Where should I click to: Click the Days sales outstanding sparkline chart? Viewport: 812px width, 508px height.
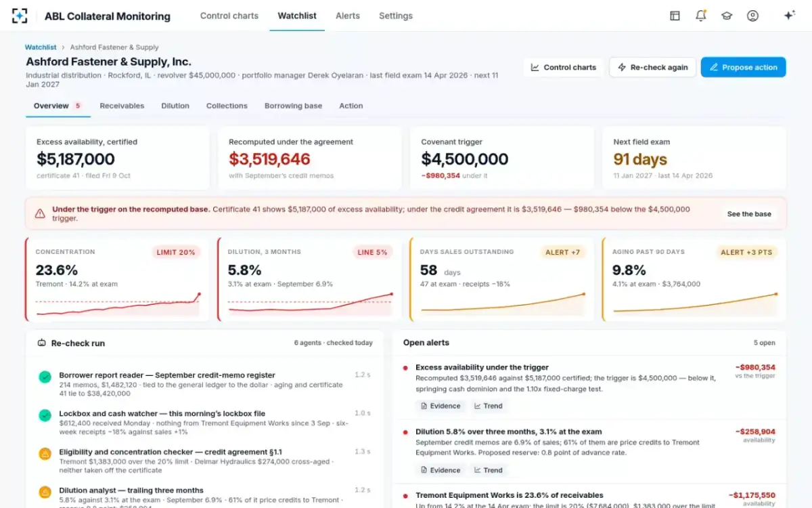point(503,304)
